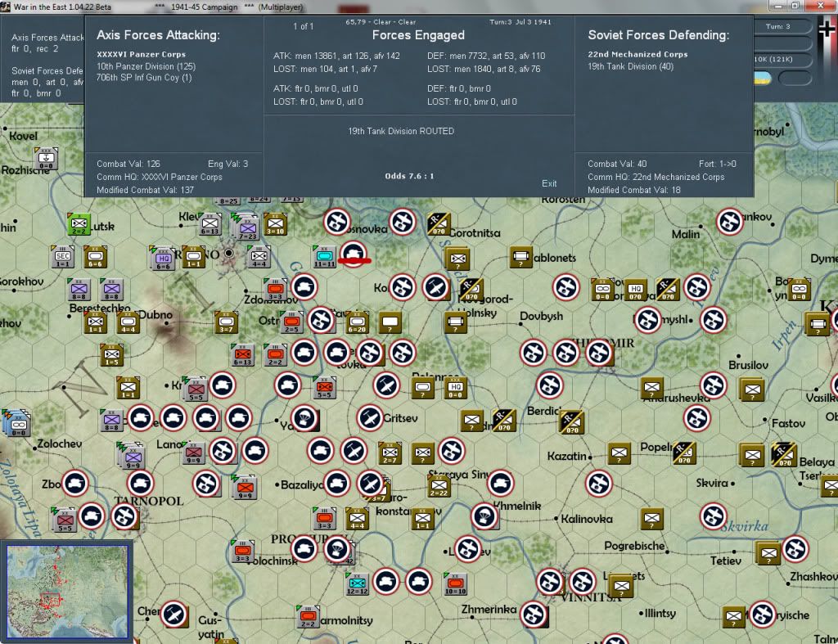Select the 4=4 counter near Starokonstantinov
The image size is (838, 644).
[x=357, y=519]
